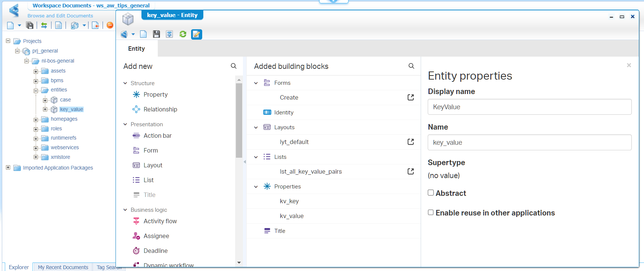Image resolution: width=644 pixels, height=271 pixels.
Task: Add a new Relationship building block
Action: [x=160, y=109]
